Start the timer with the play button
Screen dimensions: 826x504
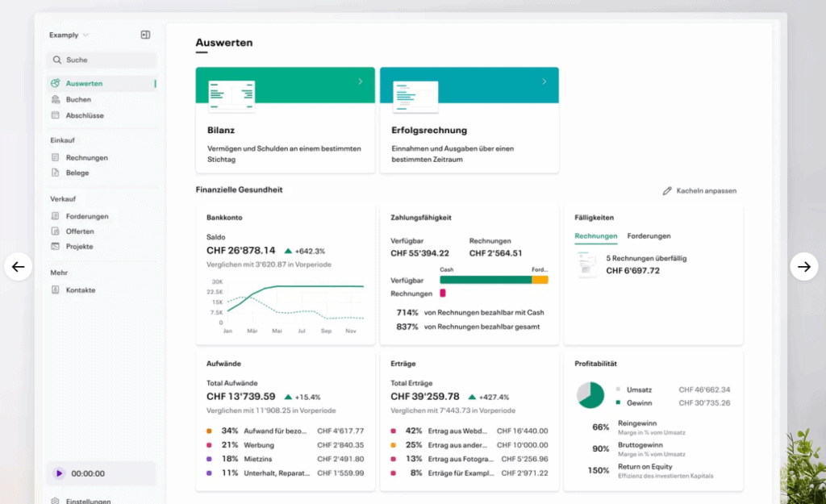point(59,473)
